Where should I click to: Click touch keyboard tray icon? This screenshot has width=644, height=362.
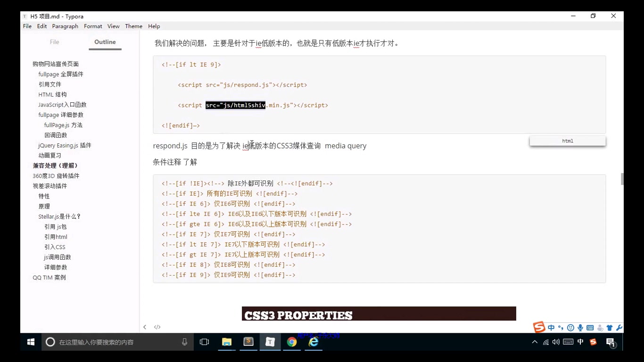(568, 342)
